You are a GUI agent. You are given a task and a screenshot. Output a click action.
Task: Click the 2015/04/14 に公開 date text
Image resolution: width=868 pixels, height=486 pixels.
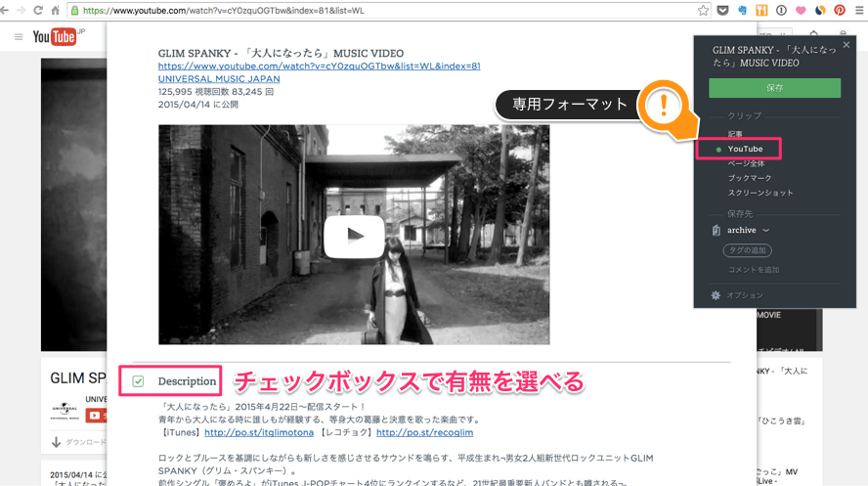pos(198,104)
